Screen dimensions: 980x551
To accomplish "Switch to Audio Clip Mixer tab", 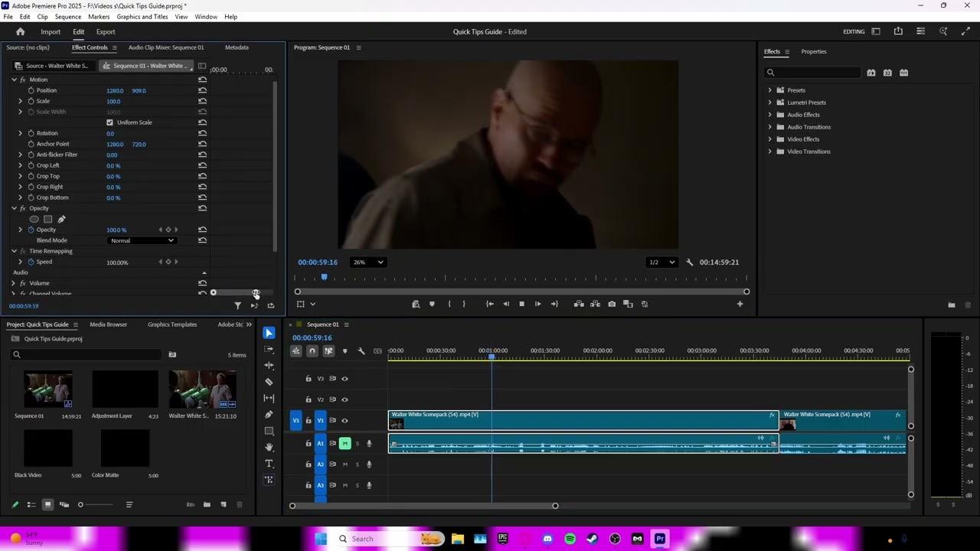I will click(x=166, y=47).
